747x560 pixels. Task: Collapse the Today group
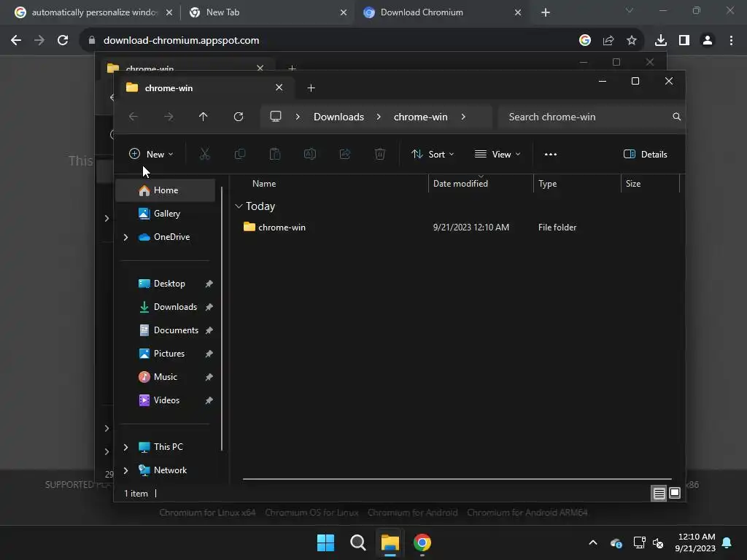[x=239, y=206]
